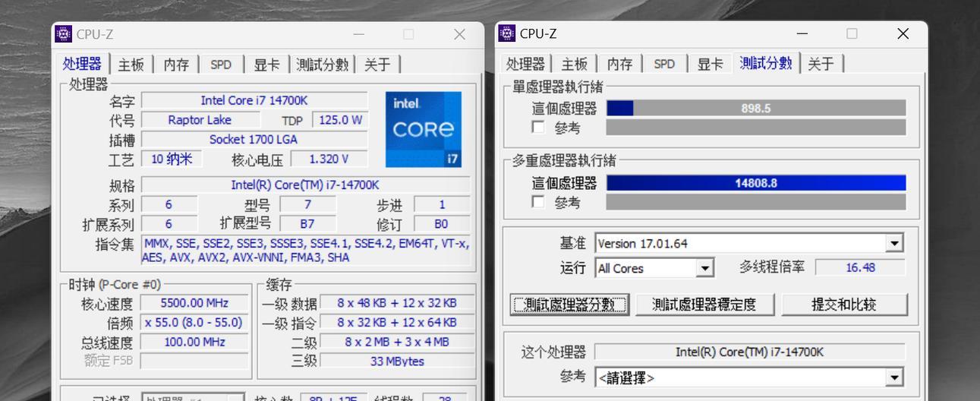Click multiplier value x 55.0 (8.0 - 55.0)
980x401 pixels.
click(x=194, y=323)
